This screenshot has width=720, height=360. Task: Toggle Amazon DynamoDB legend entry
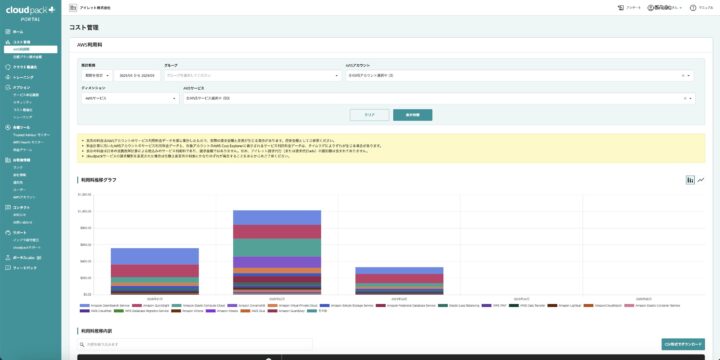pyautogui.click(x=246, y=305)
